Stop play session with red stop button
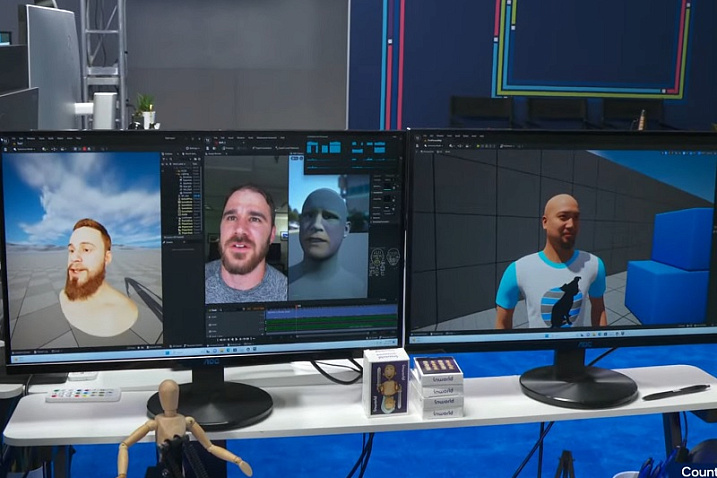The height and width of the screenshot is (478, 717). pyautogui.click(x=85, y=149)
